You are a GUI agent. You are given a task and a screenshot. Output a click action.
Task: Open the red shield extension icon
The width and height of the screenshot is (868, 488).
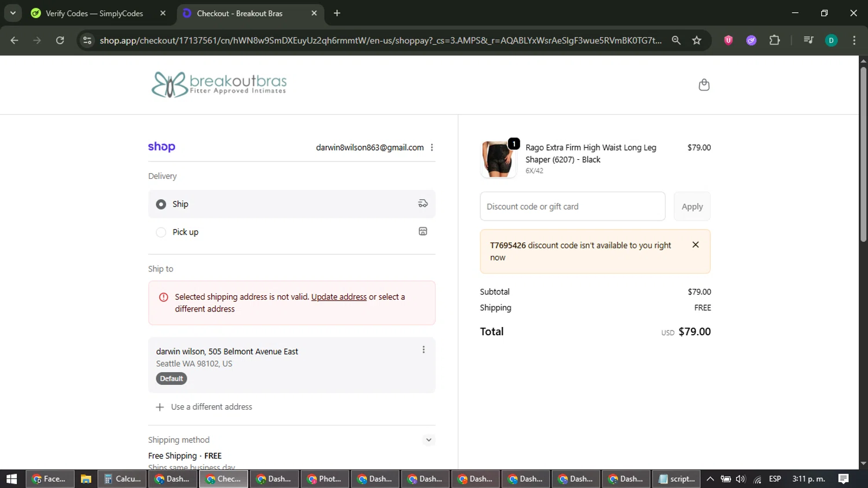pyautogui.click(x=729, y=41)
